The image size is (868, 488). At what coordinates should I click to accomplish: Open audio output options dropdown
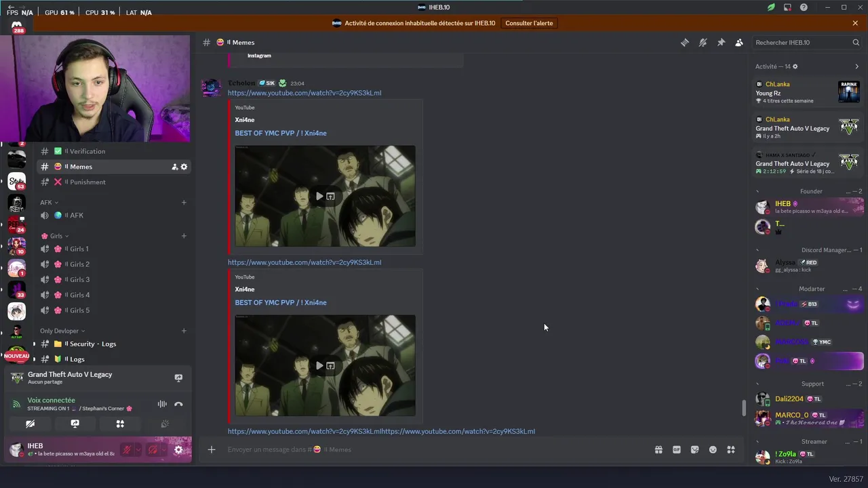tap(165, 449)
